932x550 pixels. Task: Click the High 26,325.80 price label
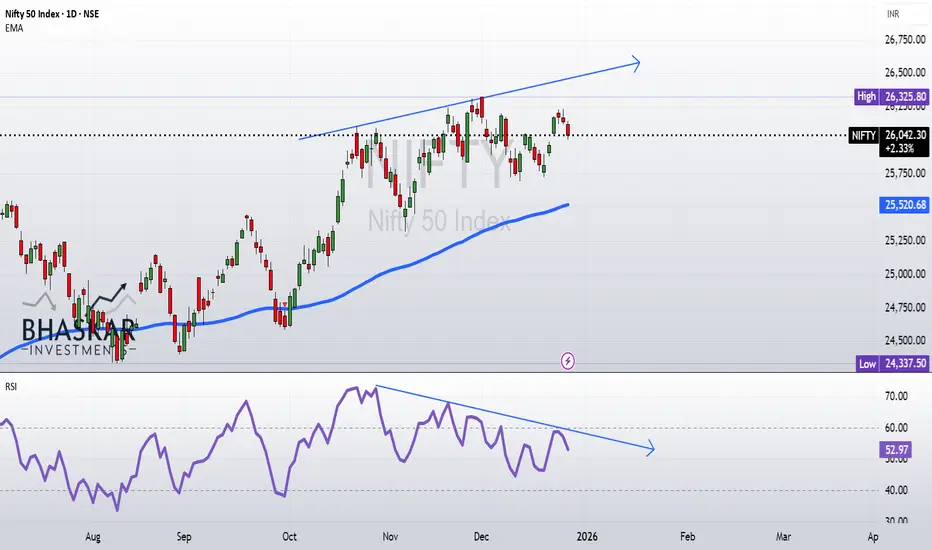(x=892, y=96)
